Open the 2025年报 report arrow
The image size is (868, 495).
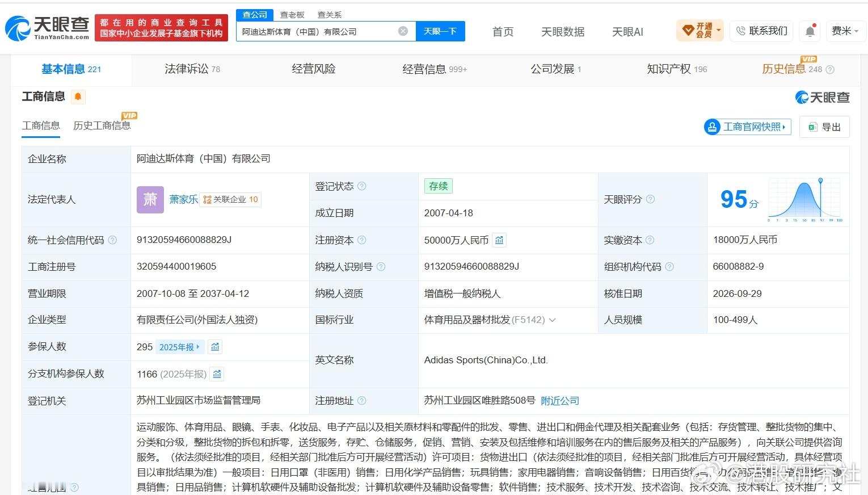pos(179,347)
